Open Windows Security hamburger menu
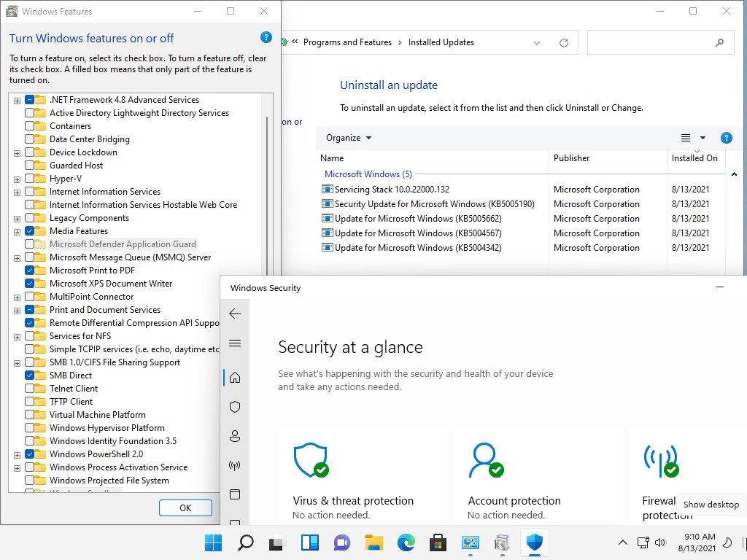Viewport: 747px width, 560px height. click(235, 343)
